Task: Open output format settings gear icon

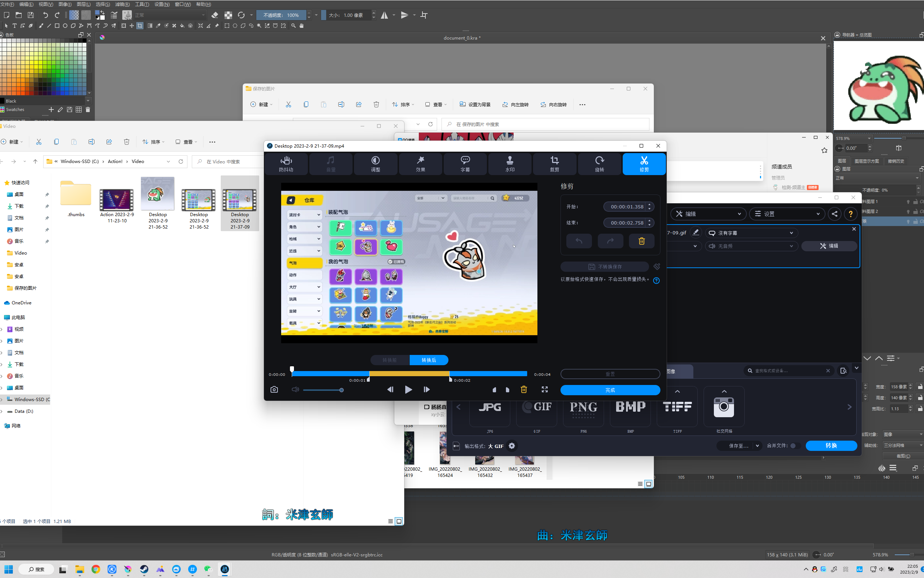Action: [x=512, y=446]
